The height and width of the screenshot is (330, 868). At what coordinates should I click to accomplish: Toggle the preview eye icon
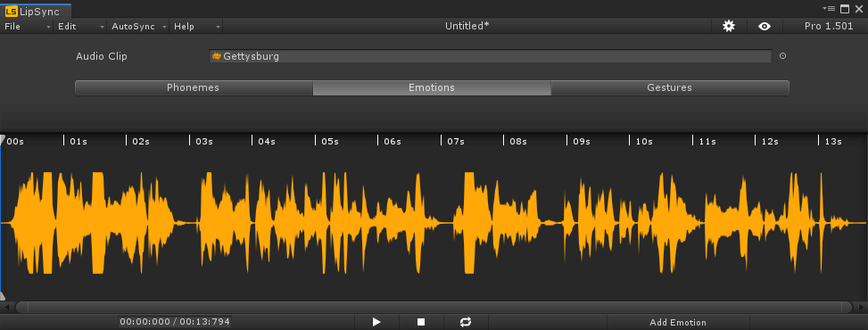tap(765, 26)
